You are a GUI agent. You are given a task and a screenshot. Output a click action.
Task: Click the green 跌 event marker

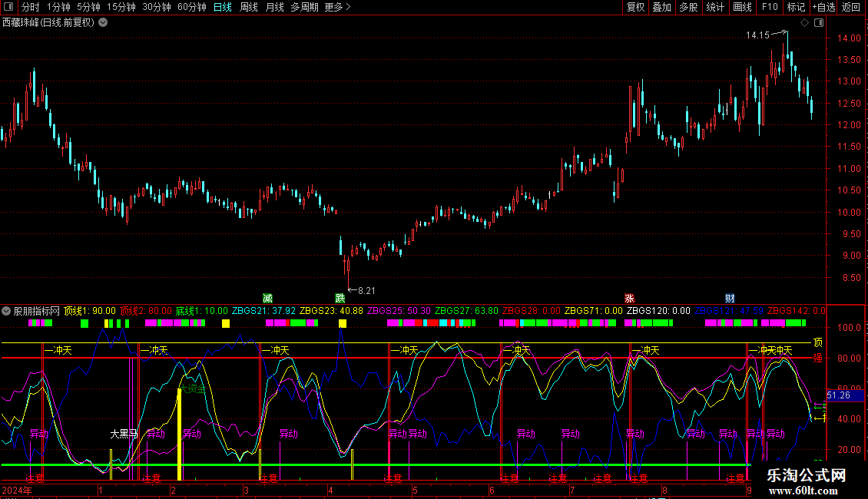[340, 299]
